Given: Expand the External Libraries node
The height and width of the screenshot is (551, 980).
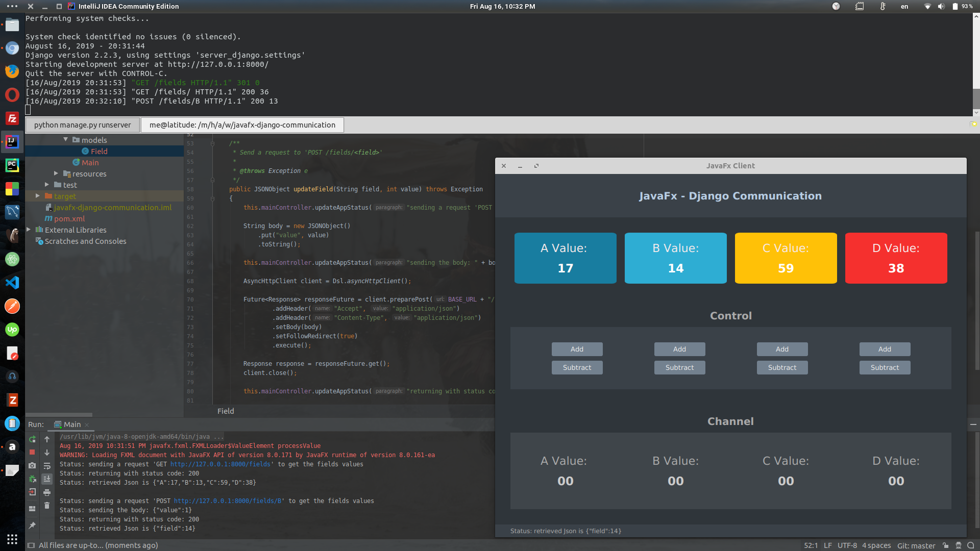Looking at the screenshot, I should click(x=29, y=230).
